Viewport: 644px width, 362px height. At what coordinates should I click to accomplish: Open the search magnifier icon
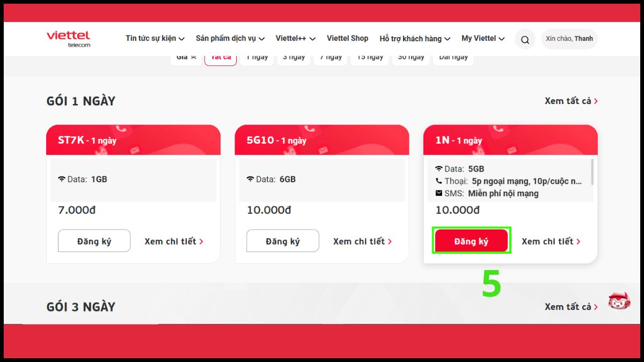(x=525, y=39)
